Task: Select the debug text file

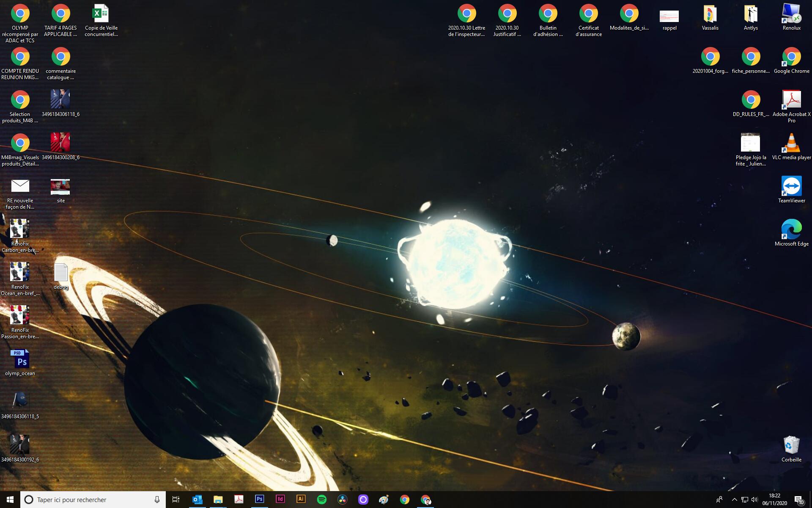Action: pyautogui.click(x=60, y=273)
